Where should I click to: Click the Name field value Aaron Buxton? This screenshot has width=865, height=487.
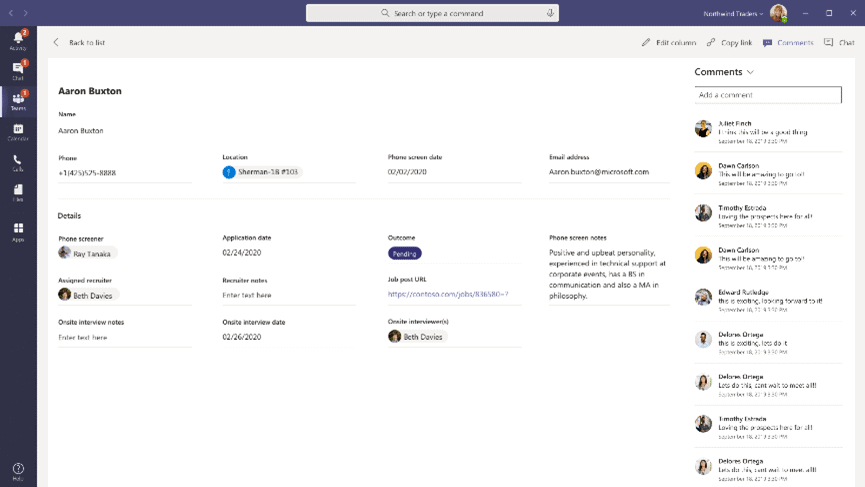pyautogui.click(x=81, y=131)
